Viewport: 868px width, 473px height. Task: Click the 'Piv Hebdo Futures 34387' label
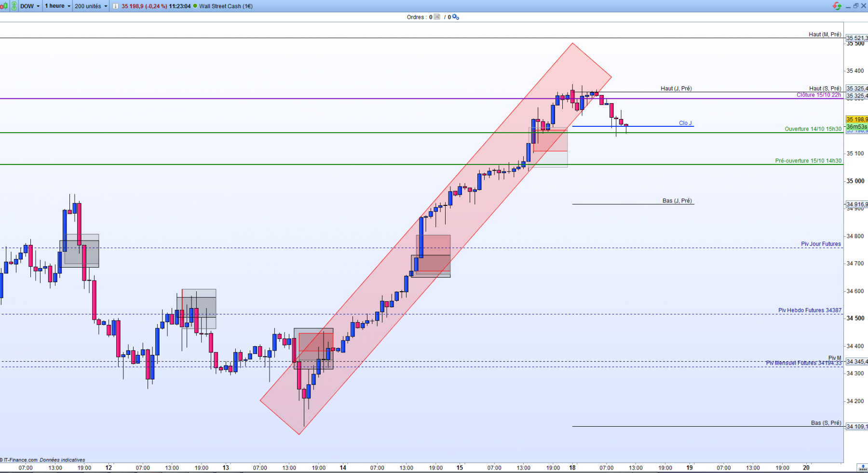(810, 310)
